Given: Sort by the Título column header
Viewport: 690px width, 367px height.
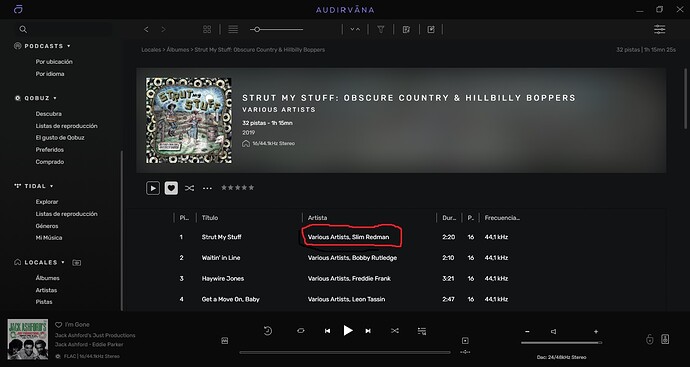Looking at the screenshot, I should click(209, 218).
